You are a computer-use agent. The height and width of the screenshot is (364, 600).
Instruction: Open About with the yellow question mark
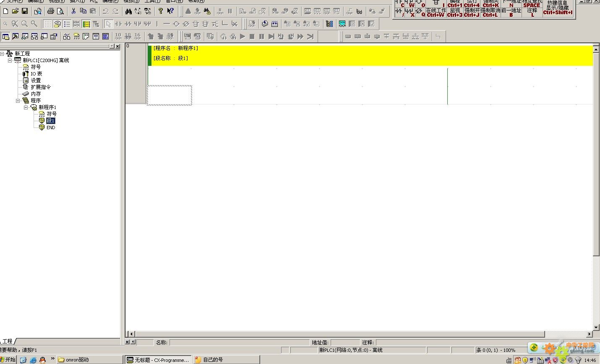161,11
